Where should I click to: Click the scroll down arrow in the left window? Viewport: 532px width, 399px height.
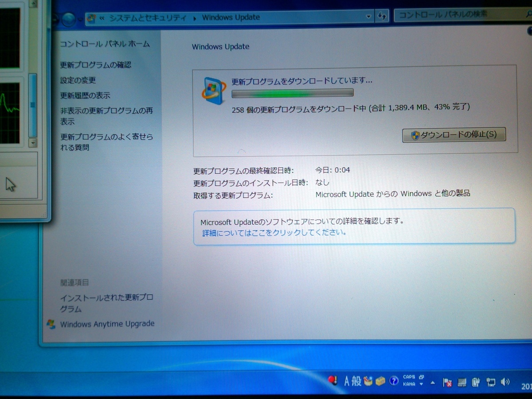33,143
